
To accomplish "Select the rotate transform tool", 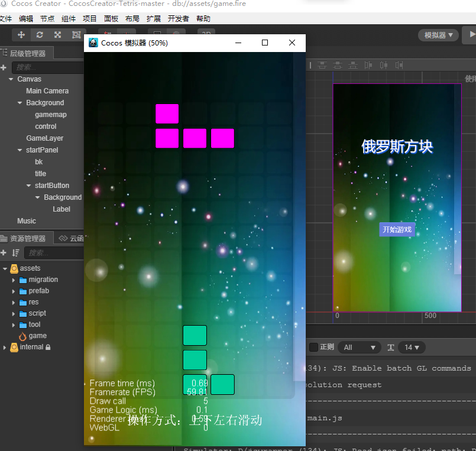I will pos(40,35).
